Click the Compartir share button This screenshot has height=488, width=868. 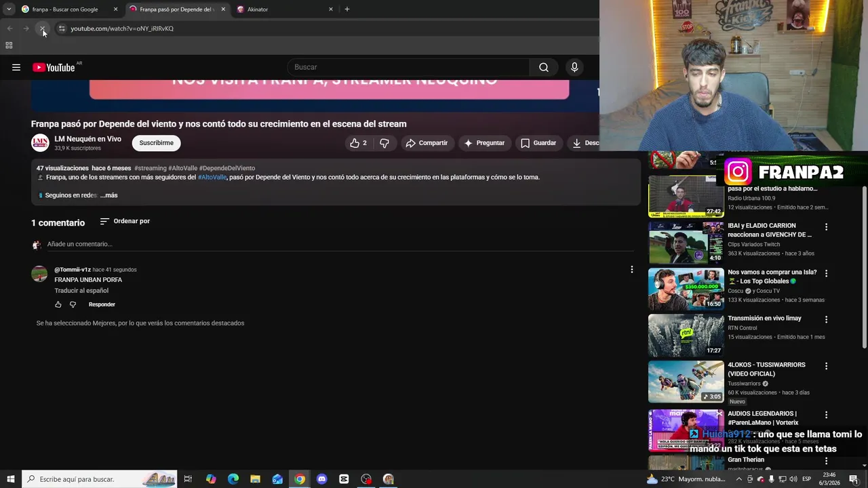(427, 143)
